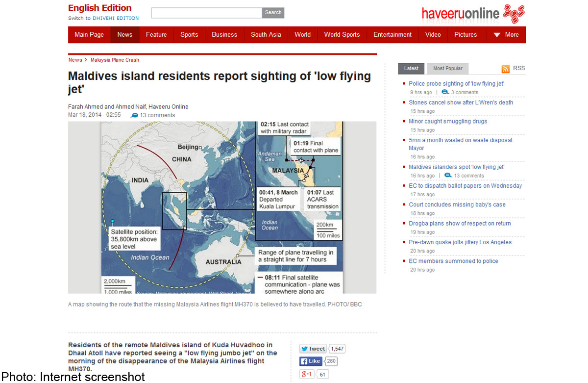Image resolution: width=588 pixels, height=383 pixels.
Task: Expand the More navigation dropdown
Action: tap(506, 35)
